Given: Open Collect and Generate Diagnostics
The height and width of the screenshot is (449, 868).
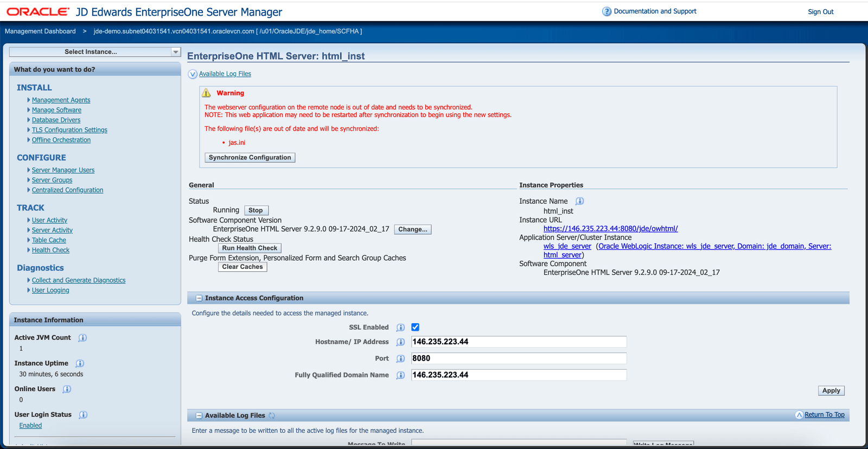Looking at the screenshot, I should click(79, 280).
